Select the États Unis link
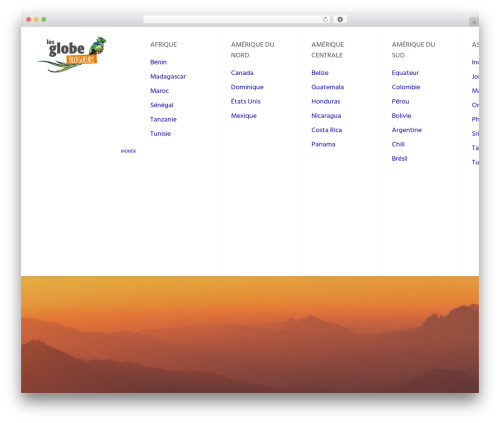 (x=246, y=102)
